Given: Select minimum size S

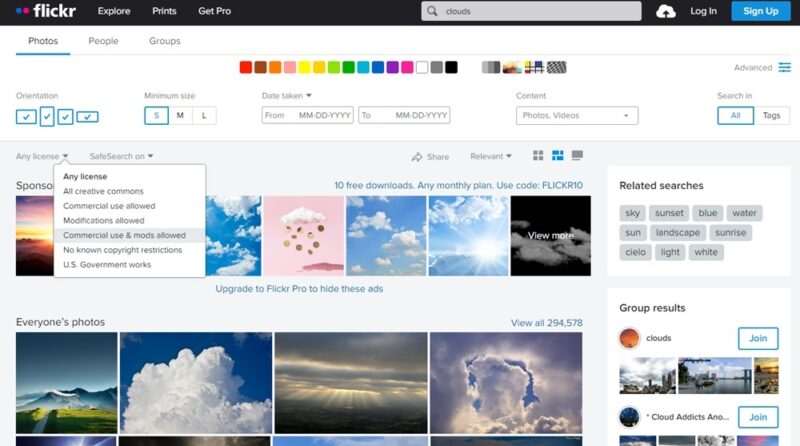Looking at the screenshot, I should pyautogui.click(x=156, y=116).
